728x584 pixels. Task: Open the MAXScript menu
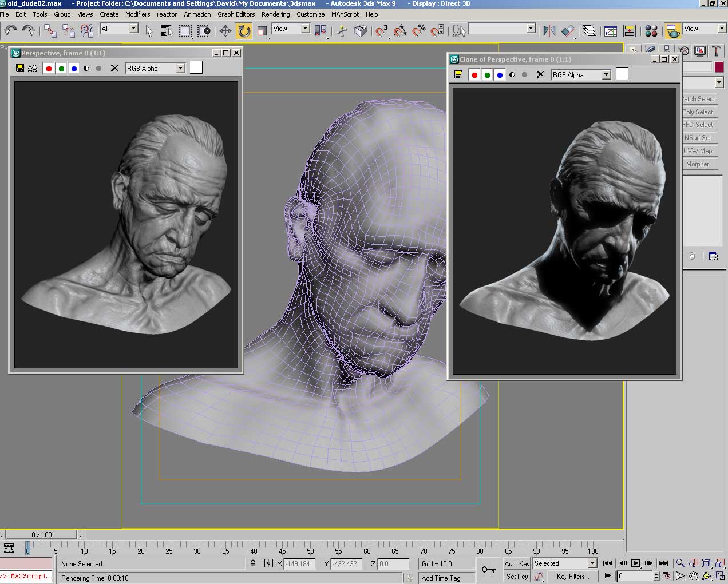345,14
